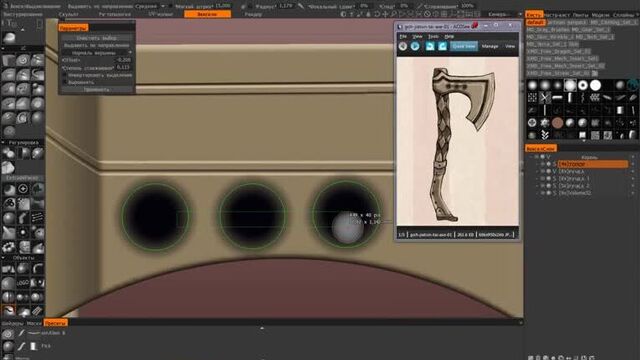Click the sphere primitive icon at top left
This screenshot has width=640, height=360.
pyautogui.click(x=9, y=38)
